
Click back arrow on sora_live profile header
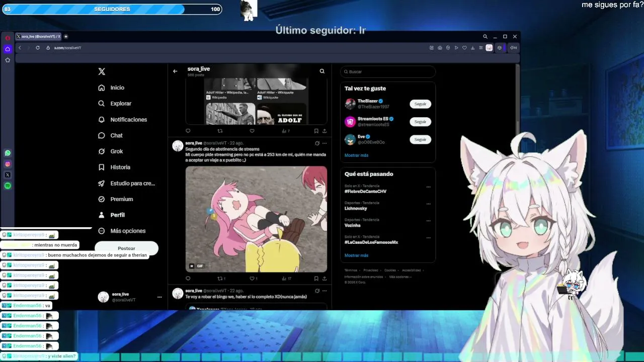point(175,71)
